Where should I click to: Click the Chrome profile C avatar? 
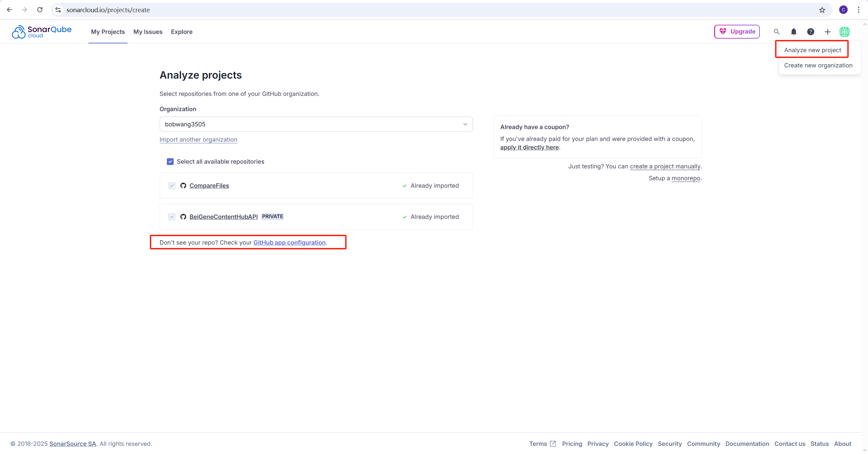pos(843,10)
